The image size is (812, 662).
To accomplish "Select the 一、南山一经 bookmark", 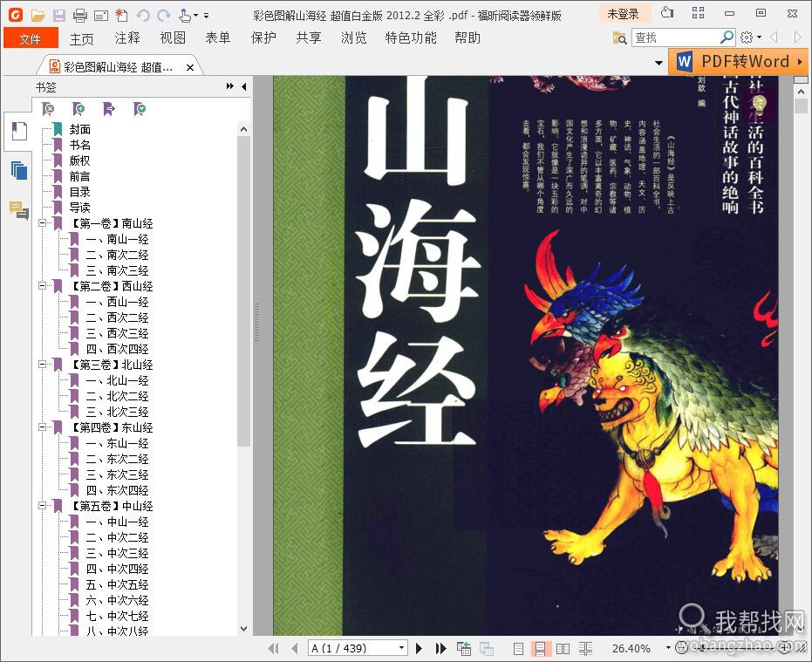I will pyautogui.click(x=117, y=239).
